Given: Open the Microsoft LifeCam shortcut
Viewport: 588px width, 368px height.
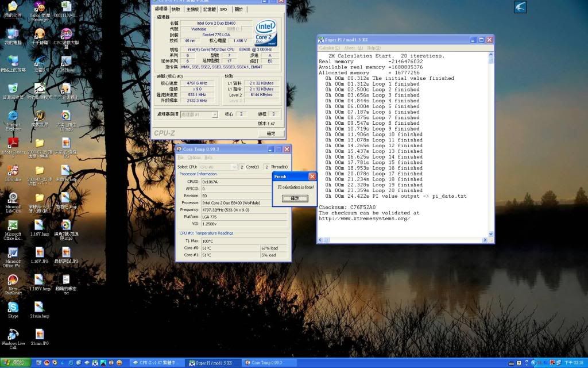Looking at the screenshot, I should (13, 200).
